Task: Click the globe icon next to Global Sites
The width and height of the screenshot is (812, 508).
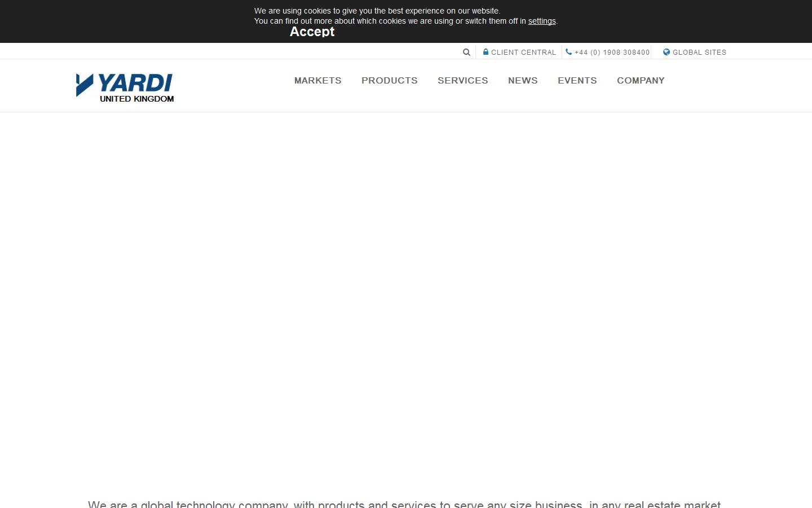Action: 667,52
